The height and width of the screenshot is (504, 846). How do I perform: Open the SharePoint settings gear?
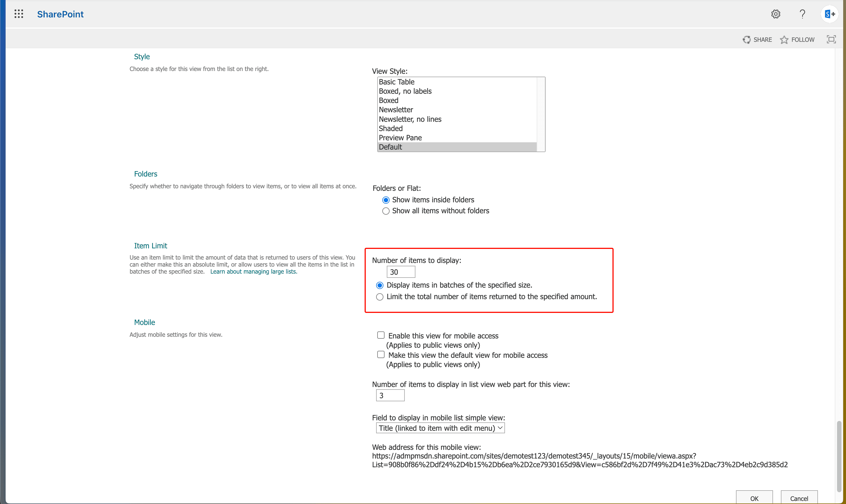[x=775, y=14]
